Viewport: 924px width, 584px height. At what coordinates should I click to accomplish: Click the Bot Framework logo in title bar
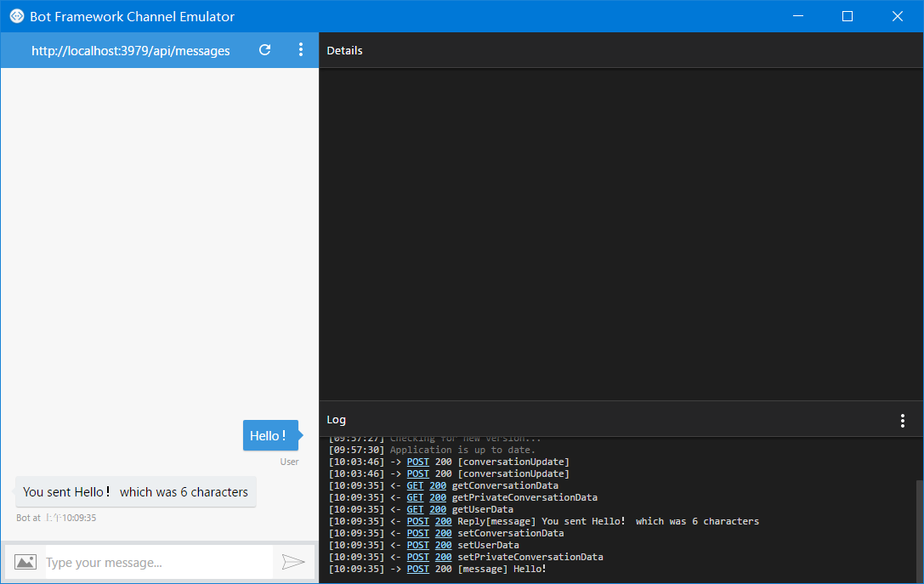16,16
